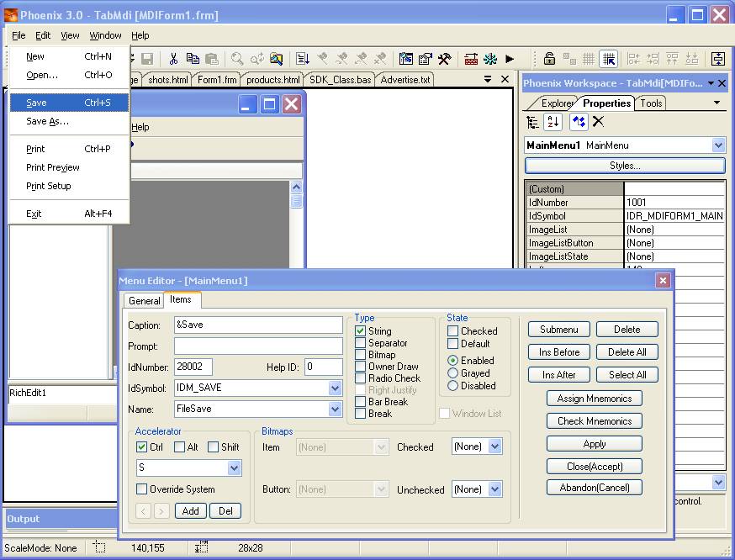
Task: Enable the Override System checkbox
Action: pyautogui.click(x=141, y=489)
